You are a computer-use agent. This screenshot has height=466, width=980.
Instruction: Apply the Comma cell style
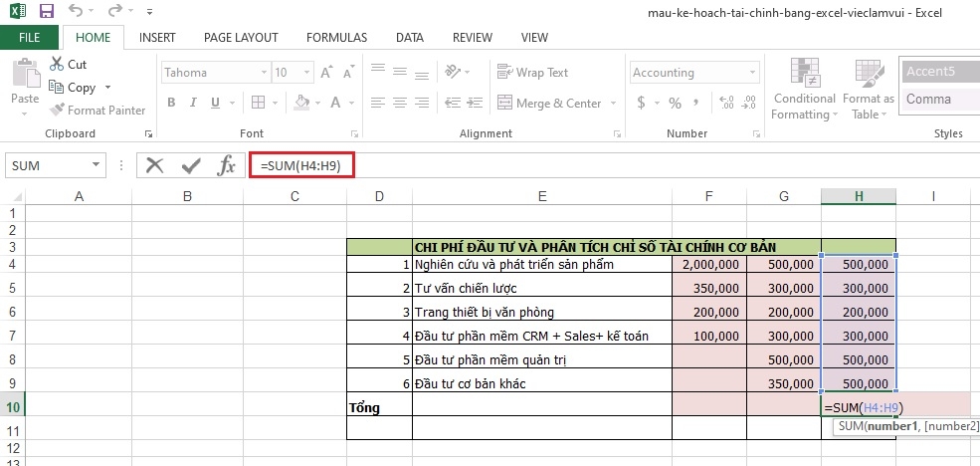(939, 99)
